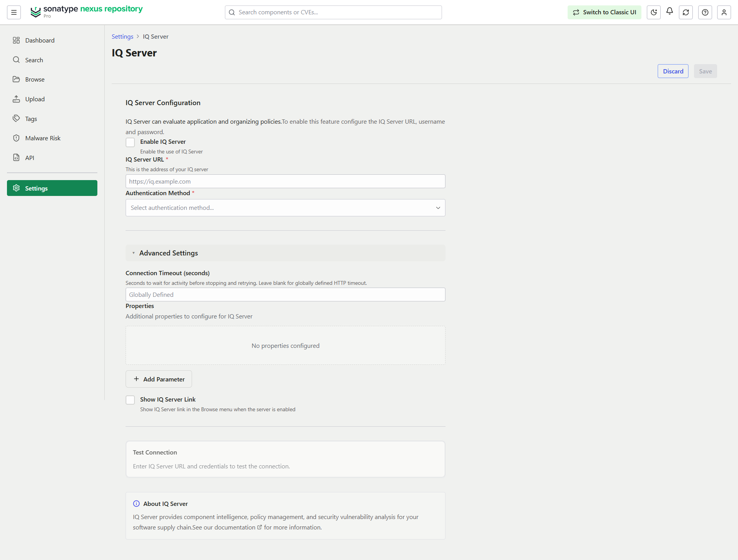
Task: Click the Browse folder icon in sidebar
Action: tap(16, 79)
